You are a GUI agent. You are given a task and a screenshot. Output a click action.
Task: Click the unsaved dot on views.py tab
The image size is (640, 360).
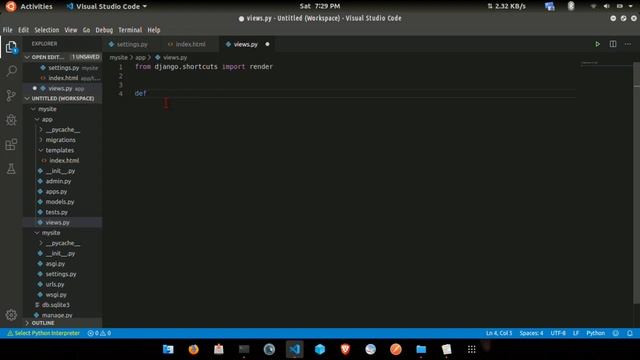click(267, 44)
